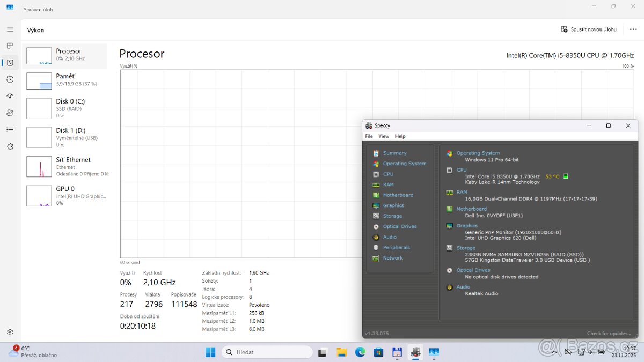
Task: Open the Graphics section in Speccy
Action: click(x=393, y=205)
